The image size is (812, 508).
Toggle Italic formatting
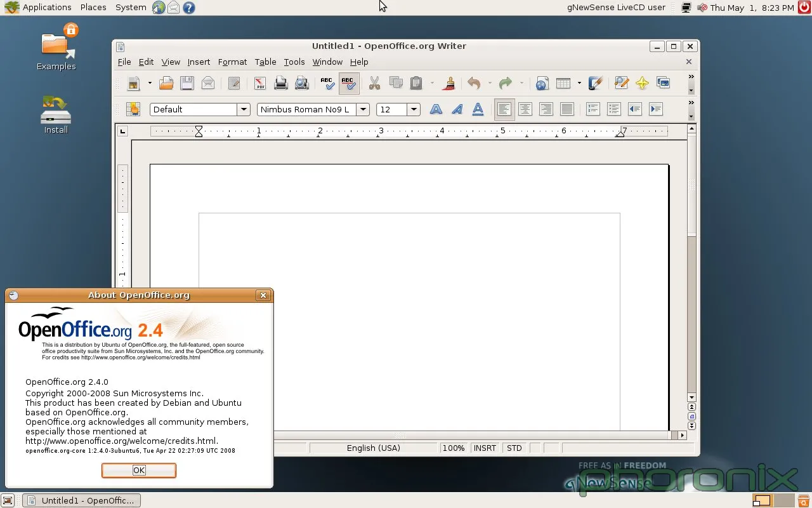pos(457,109)
